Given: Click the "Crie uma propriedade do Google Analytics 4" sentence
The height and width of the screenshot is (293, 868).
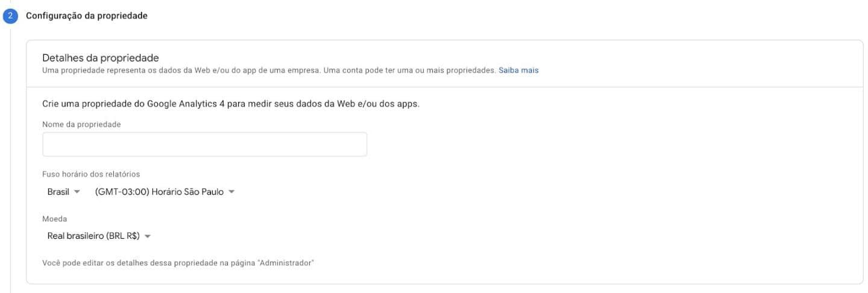Looking at the screenshot, I should [x=231, y=104].
